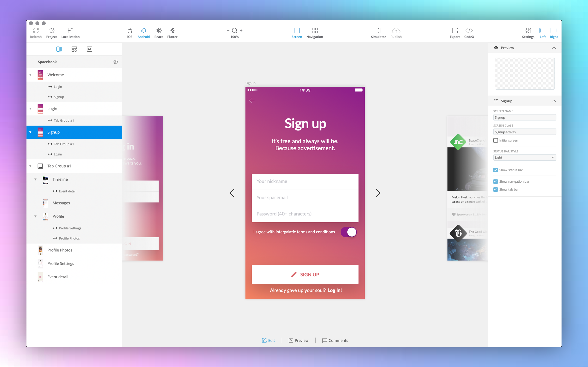Click the SIGN UP button in mockup
Image resolution: width=588 pixels, height=367 pixels.
pyautogui.click(x=305, y=274)
